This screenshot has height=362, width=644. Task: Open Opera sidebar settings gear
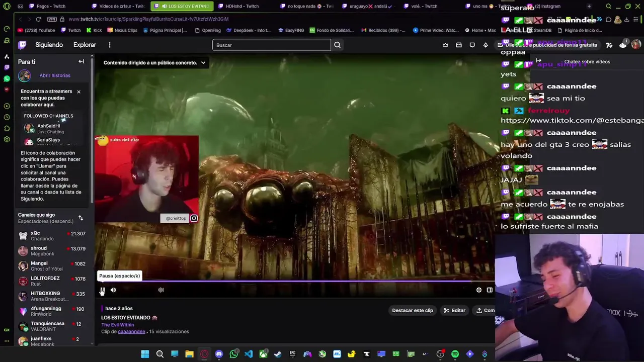[x=7, y=139]
